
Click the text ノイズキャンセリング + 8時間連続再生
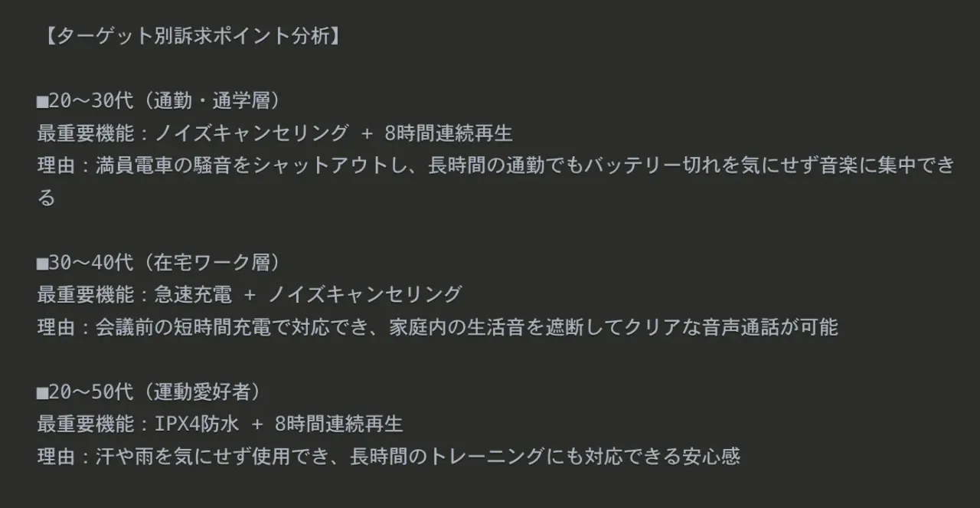(334, 133)
